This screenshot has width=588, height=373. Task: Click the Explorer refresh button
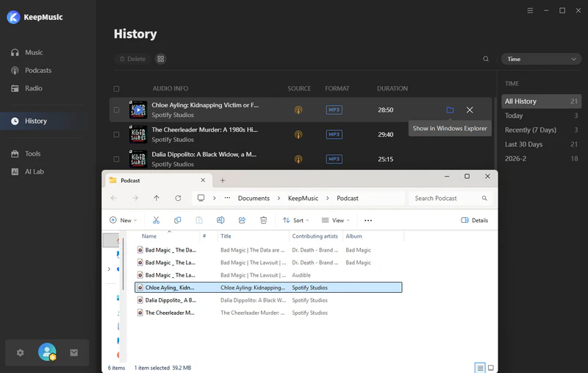click(178, 198)
